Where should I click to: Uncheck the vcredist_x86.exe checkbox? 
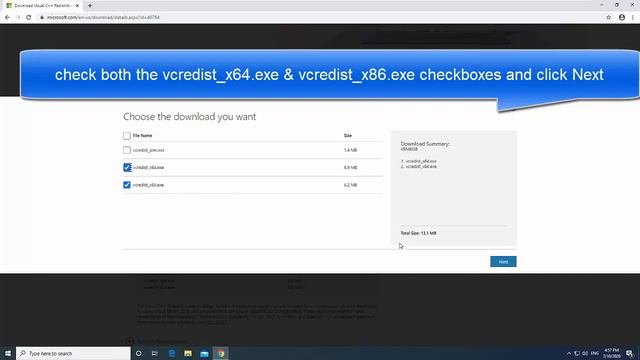click(x=127, y=185)
